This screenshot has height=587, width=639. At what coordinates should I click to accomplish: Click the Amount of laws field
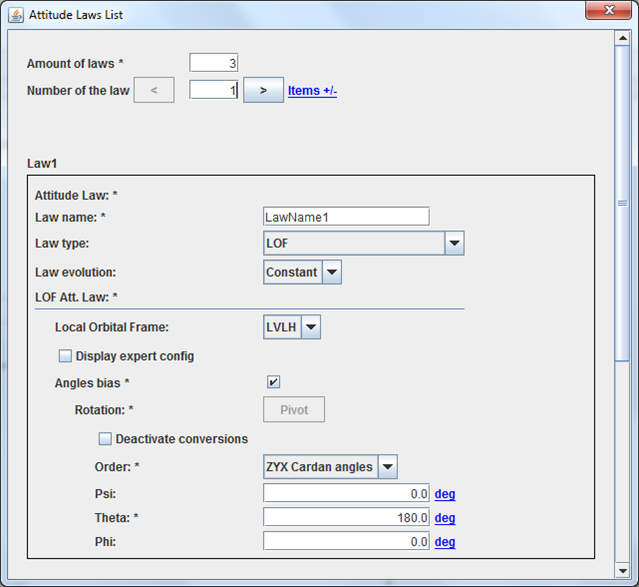213,63
